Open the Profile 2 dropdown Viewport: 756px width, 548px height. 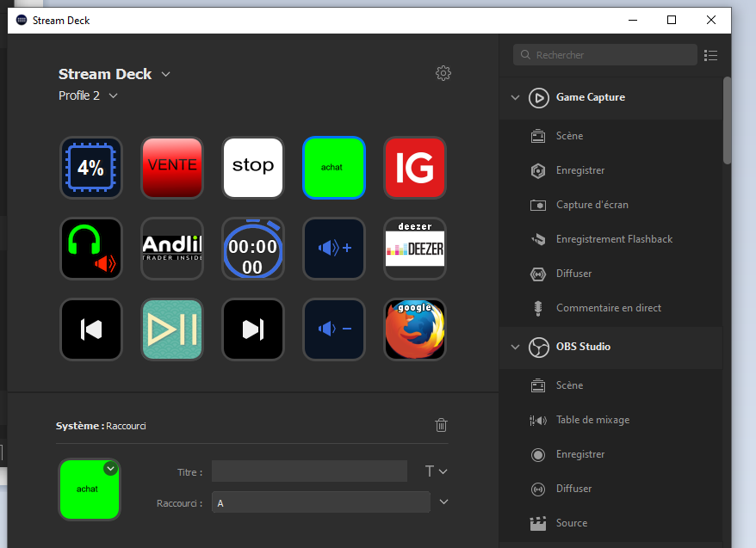click(x=114, y=95)
